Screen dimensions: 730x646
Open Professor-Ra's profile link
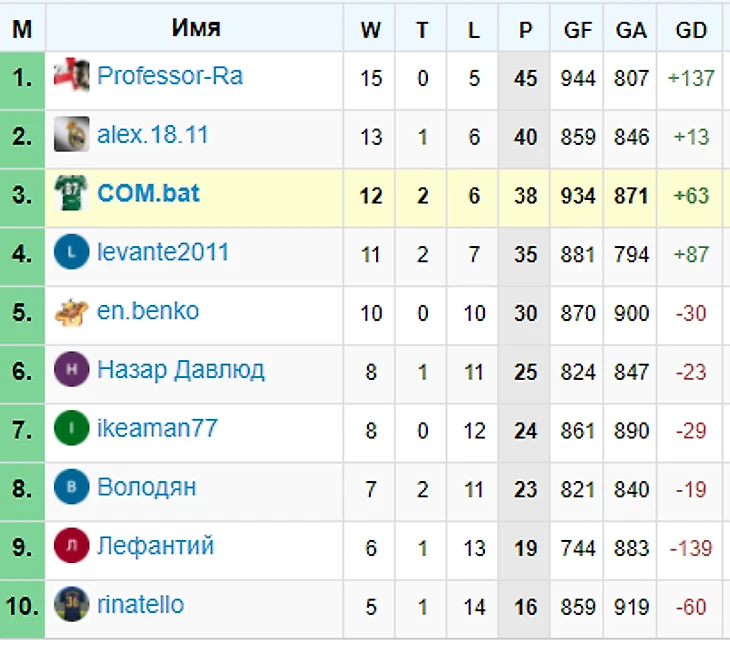point(170,76)
